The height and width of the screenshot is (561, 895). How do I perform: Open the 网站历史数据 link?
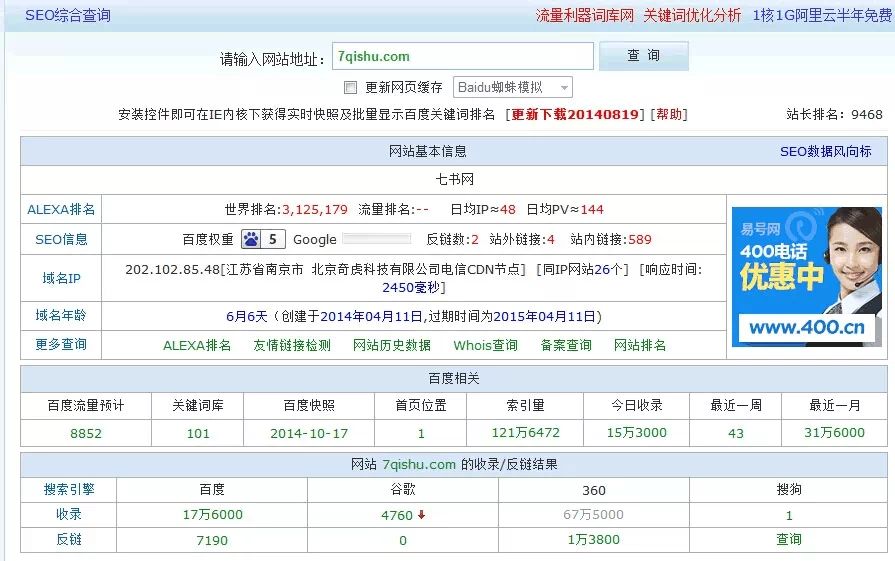click(x=392, y=345)
